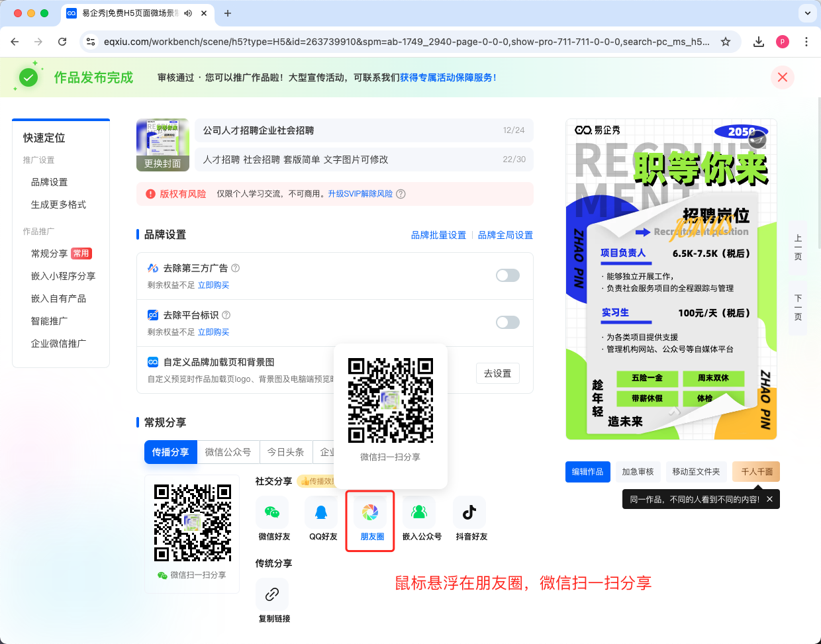Select 品牌设置 in the sidebar

pos(49,182)
